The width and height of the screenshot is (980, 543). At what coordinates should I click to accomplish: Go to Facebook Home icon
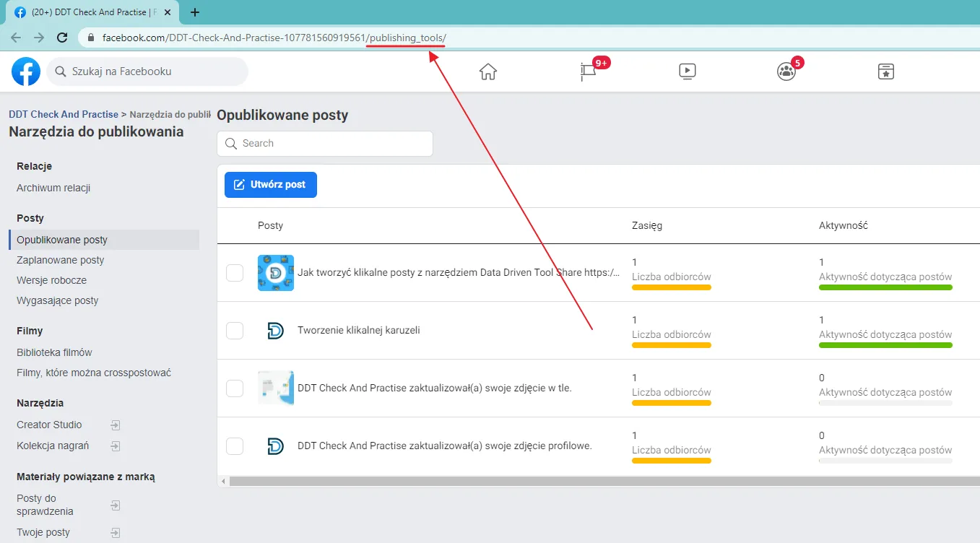tap(488, 71)
